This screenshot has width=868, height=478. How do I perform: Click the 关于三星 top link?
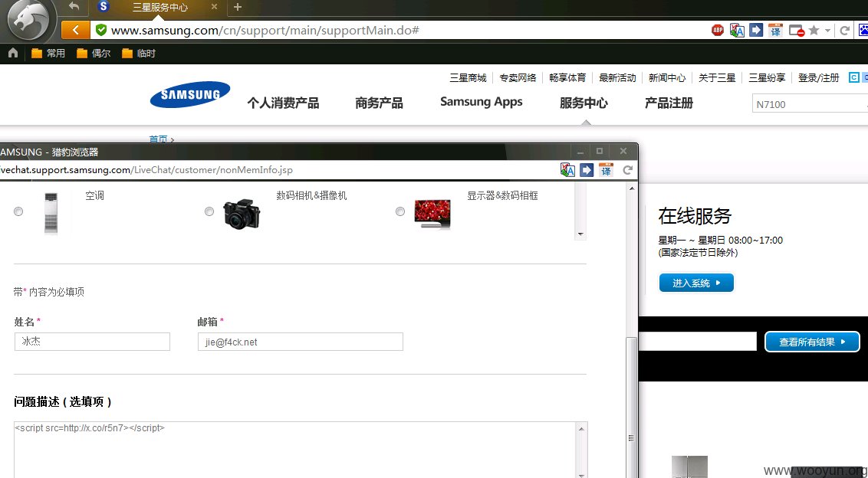pos(718,78)
